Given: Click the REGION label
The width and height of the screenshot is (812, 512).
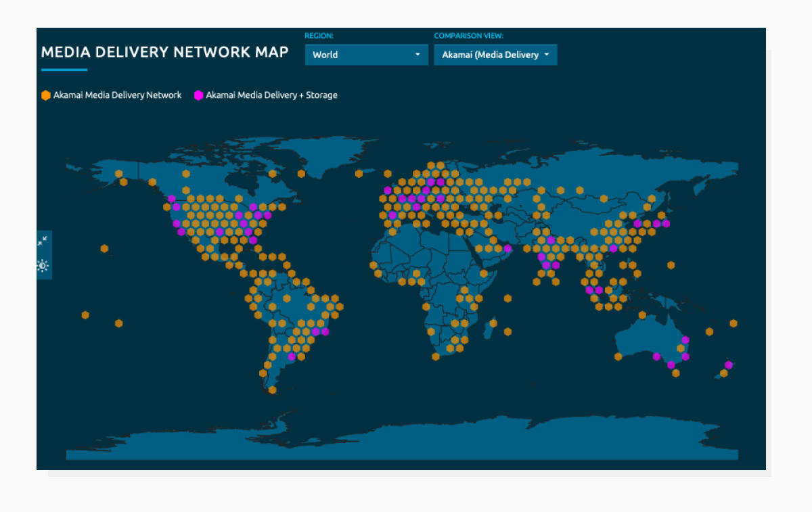Looking at the screenshot, I should pyautogui.click(x=319, y=36).
